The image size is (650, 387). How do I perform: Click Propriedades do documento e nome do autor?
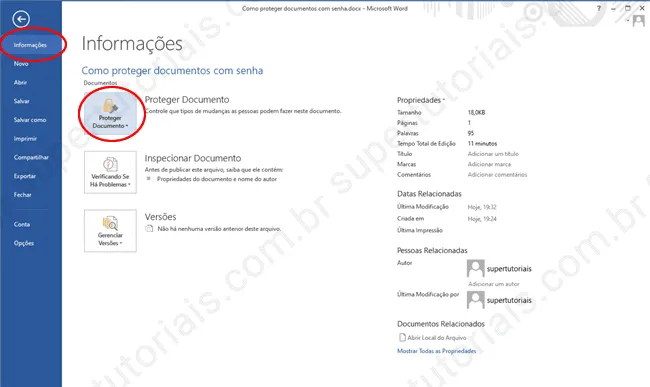(217, 179)
